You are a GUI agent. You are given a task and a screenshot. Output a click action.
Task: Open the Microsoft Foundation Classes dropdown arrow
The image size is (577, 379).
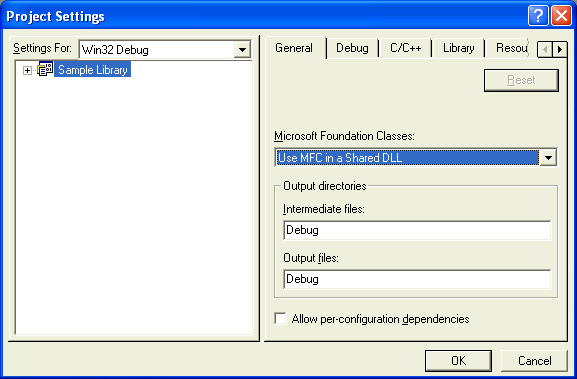pos(548,157)
